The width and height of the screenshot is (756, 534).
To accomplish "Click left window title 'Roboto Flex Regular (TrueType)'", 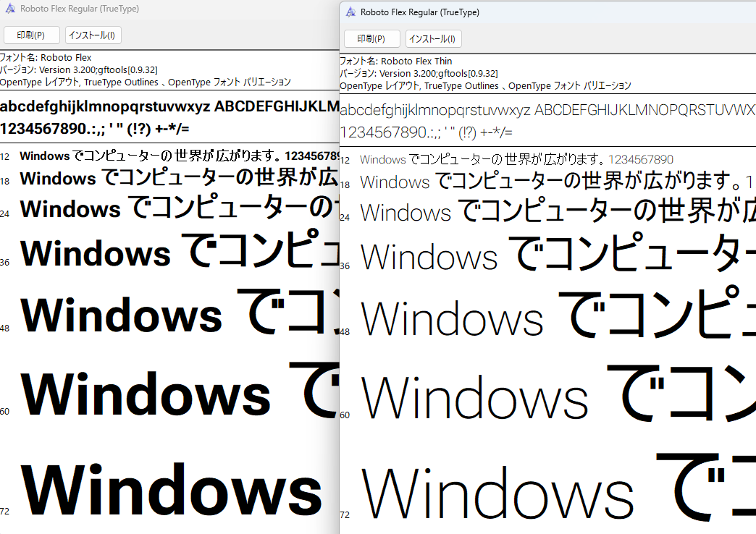I will coord(80,9).
